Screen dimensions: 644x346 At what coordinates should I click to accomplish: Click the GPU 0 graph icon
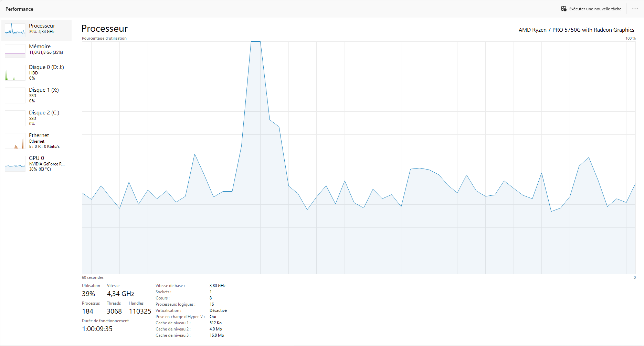pyautogui.click(x=15, y=164)
